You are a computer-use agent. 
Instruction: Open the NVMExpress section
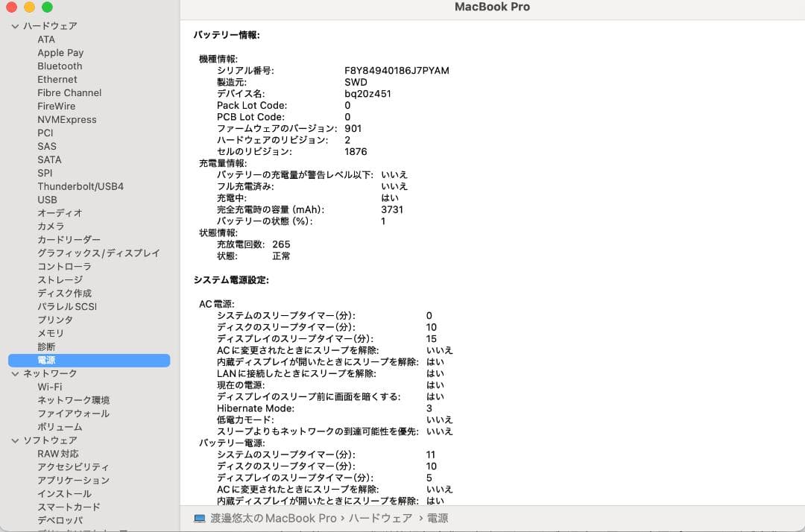(x=66, y=119)
